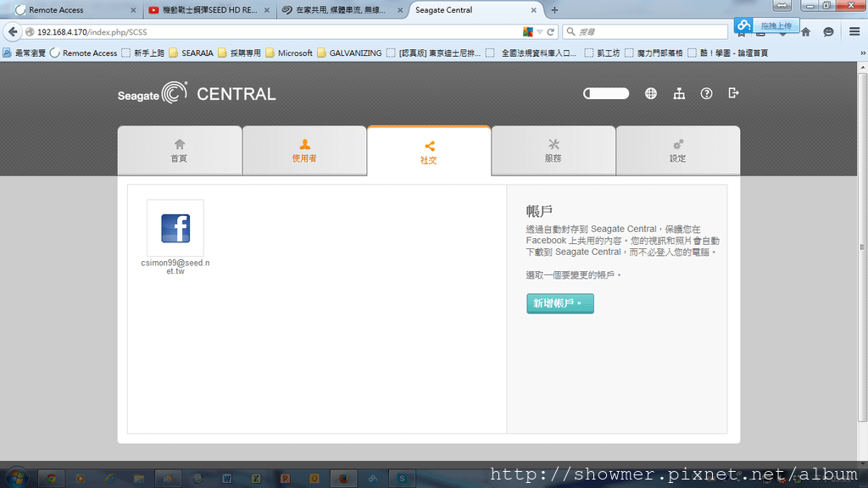This screenshot has width=868, height=488.
Task: Open the Microsoft bookmark folder
Action: [x=289, y=53]
